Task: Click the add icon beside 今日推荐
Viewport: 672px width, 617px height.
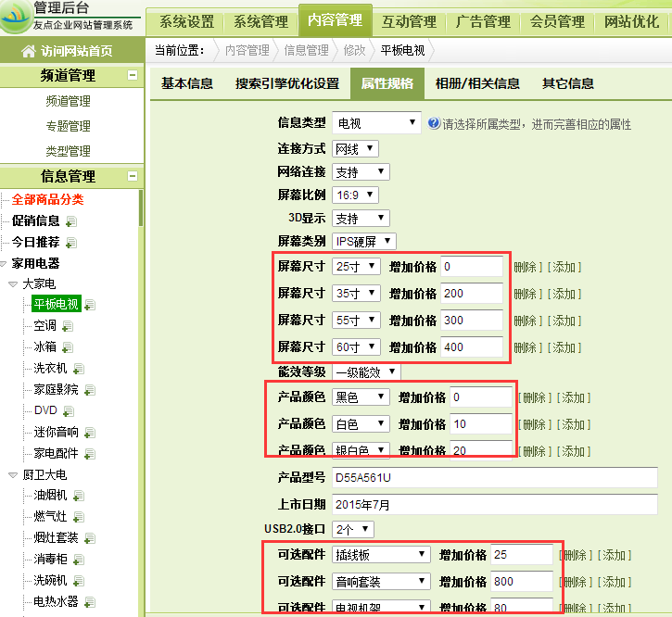Action: [71, 243]
